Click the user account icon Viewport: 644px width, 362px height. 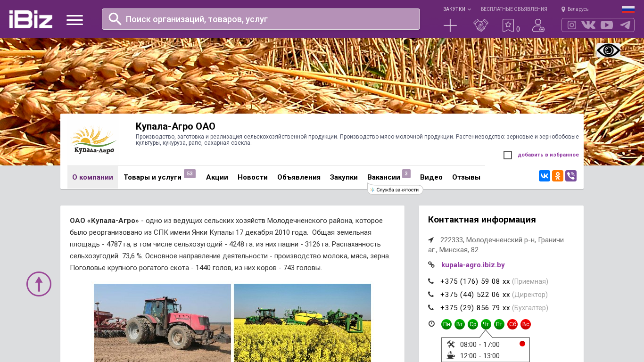point(538,25)
